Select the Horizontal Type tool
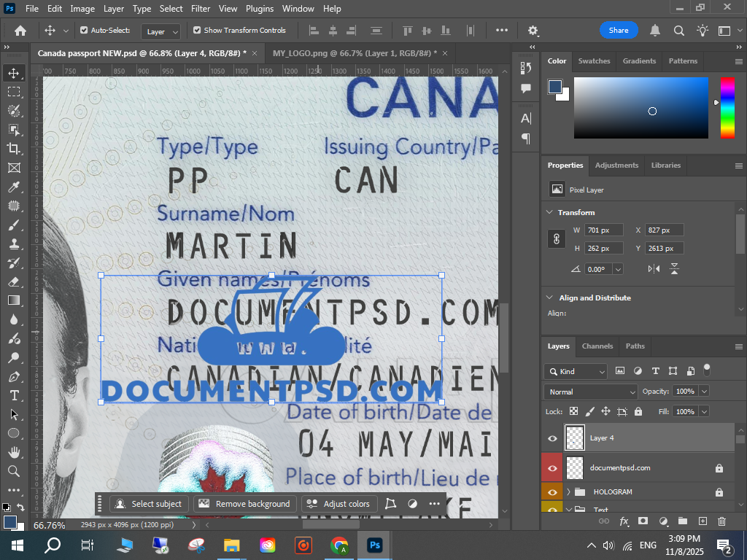 [x=13, y=395]
